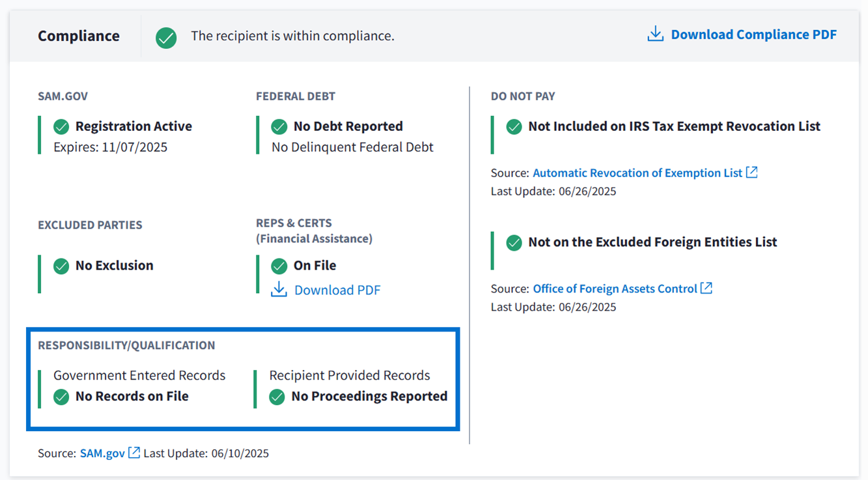Screen dimensions: 868x480
Task: Click external icon after Automatic Revocation link
Action: pos(752,173)
